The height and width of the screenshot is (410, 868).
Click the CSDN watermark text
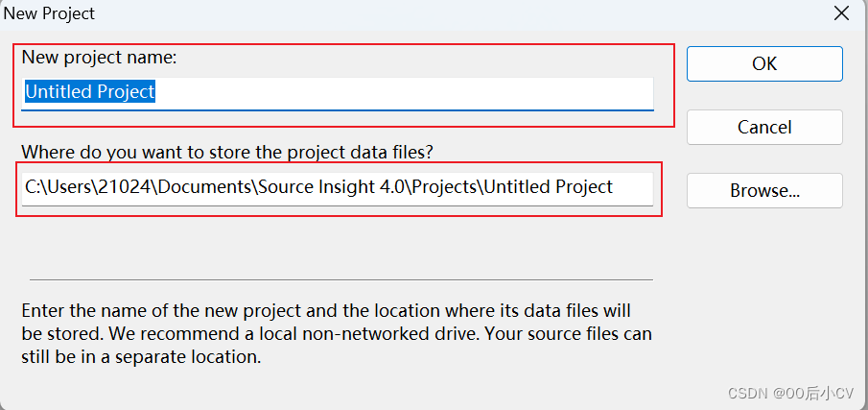click(x=790, y=394)
